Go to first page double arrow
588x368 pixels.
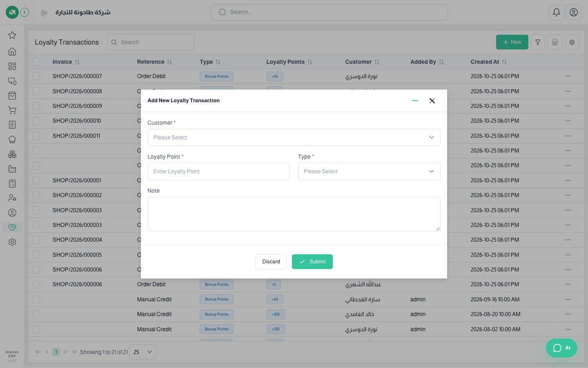(38, 352)
